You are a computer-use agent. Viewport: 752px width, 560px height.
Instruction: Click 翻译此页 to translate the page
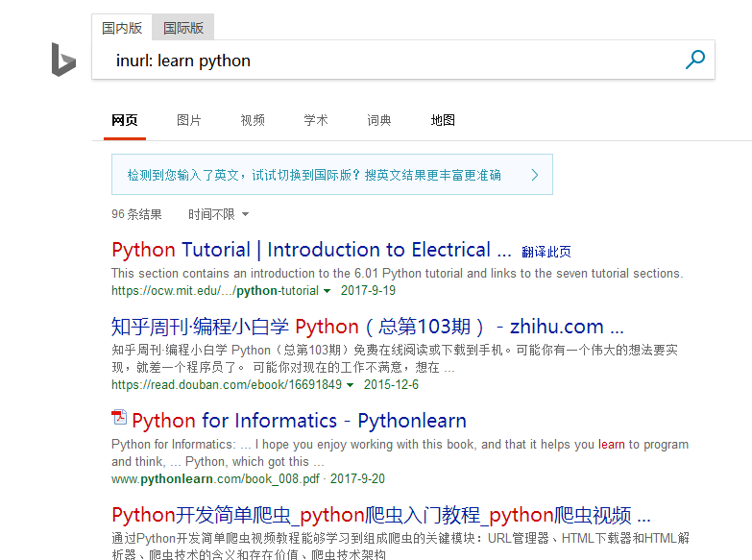[546, 252]
